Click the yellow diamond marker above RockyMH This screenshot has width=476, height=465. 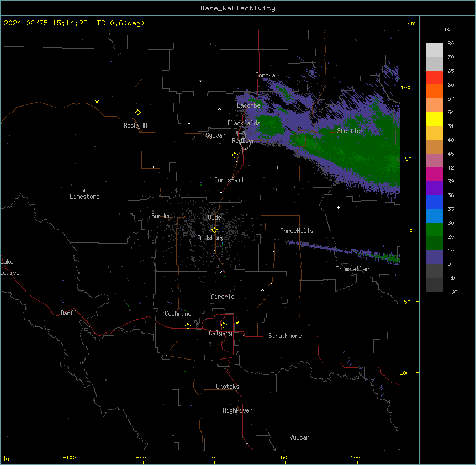(137, 113)
